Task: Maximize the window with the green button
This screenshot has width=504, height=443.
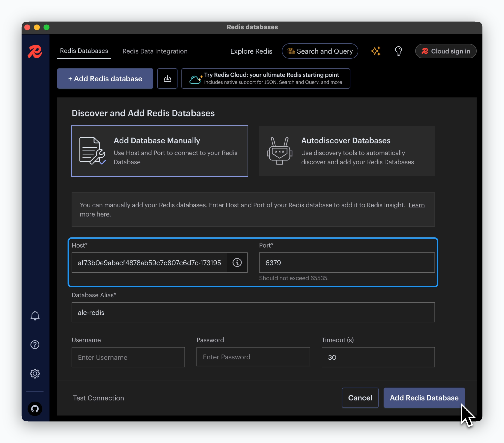Action: pos(47,27)
